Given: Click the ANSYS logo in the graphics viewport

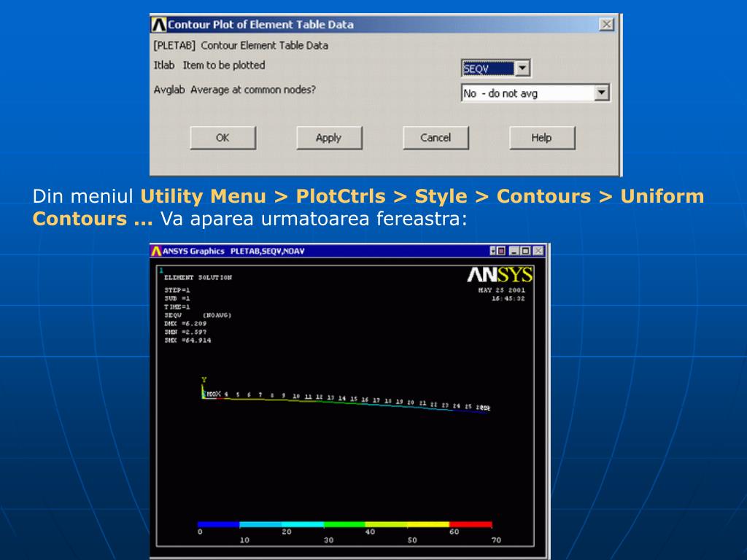Looking at the screenshot, I should tap(500, 275).
